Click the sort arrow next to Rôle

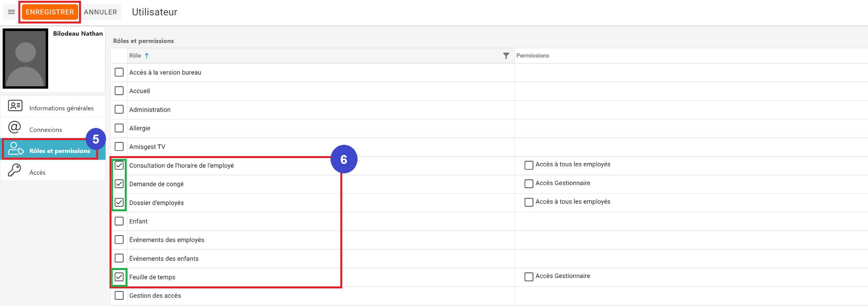tap(147, 56)
